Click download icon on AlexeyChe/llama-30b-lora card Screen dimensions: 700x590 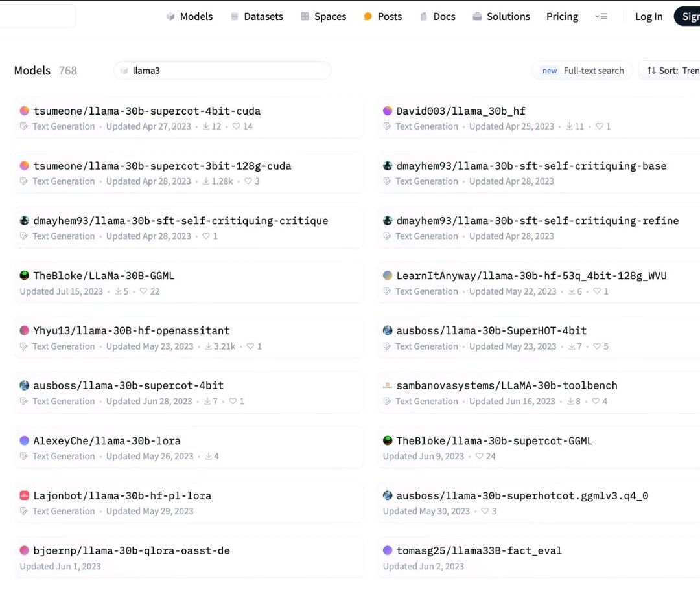(209, 456)
